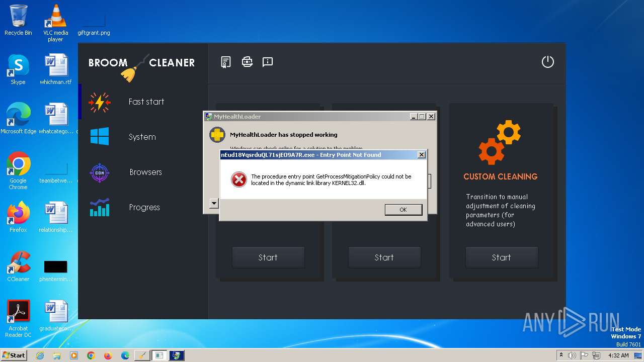The height and width of the screenshot is (362, 644).
Task: Start the Custom Cleaning option
Action: tap(501, 257)
